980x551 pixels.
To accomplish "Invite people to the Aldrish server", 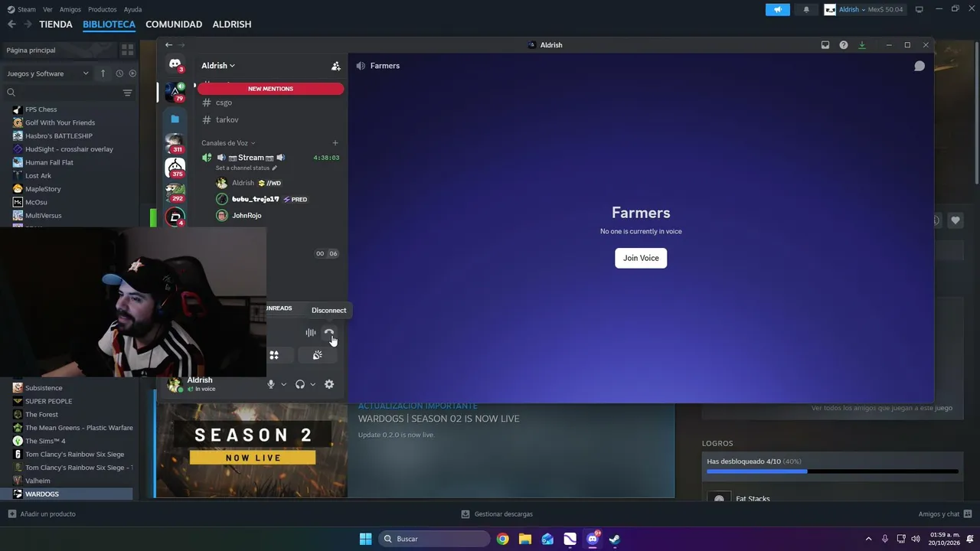I will [335, 66].
